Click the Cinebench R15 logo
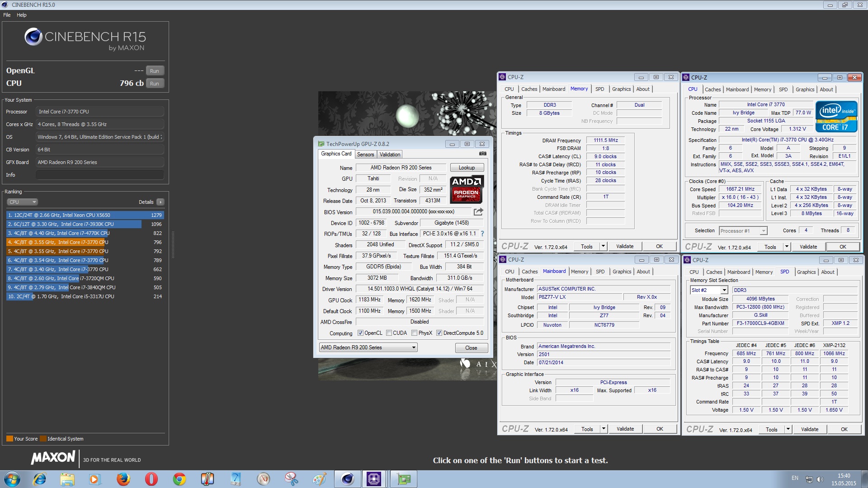 (85, 39)
